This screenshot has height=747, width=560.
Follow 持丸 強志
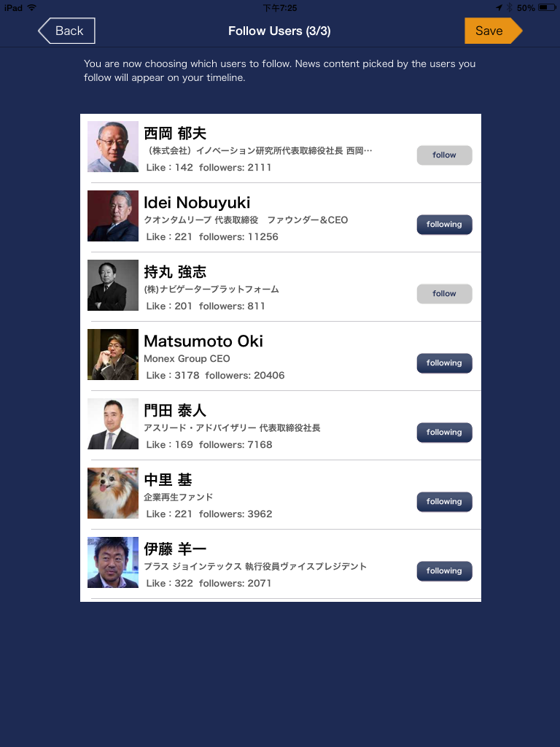[444, 294]
